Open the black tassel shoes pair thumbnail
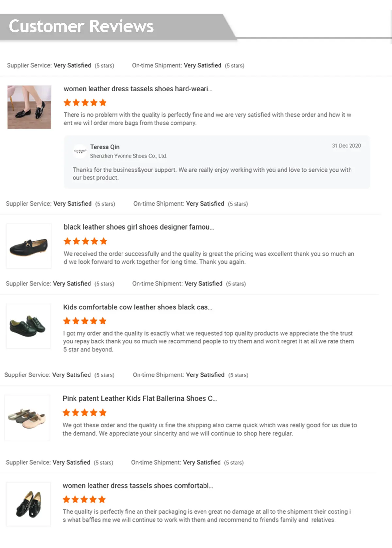Image resolution: width=392 pixels, height=548 pixels. tap(28, 504)
